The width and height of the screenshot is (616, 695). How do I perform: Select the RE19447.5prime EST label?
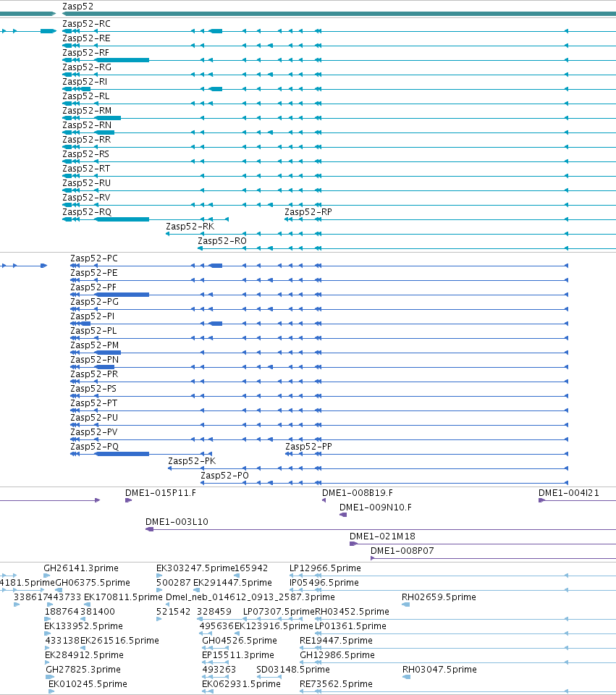tap(337, 641)
